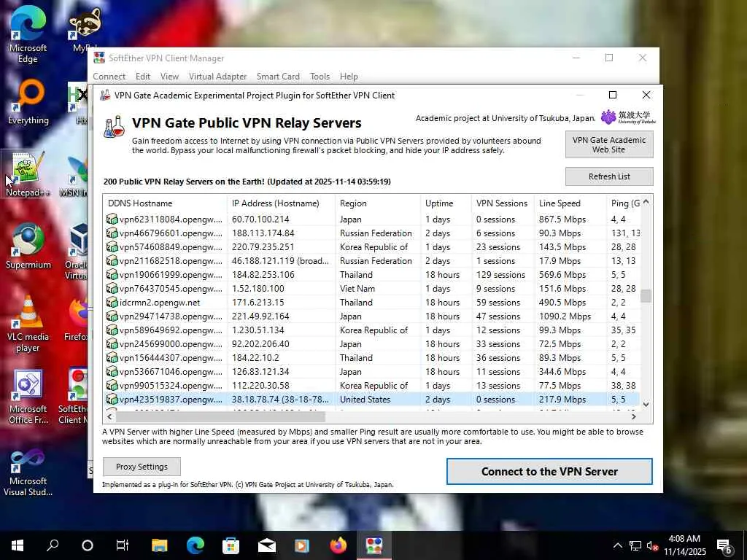Click the taskbar media player icon
Viewport: 747px width, 560px height.
[302, 545]
